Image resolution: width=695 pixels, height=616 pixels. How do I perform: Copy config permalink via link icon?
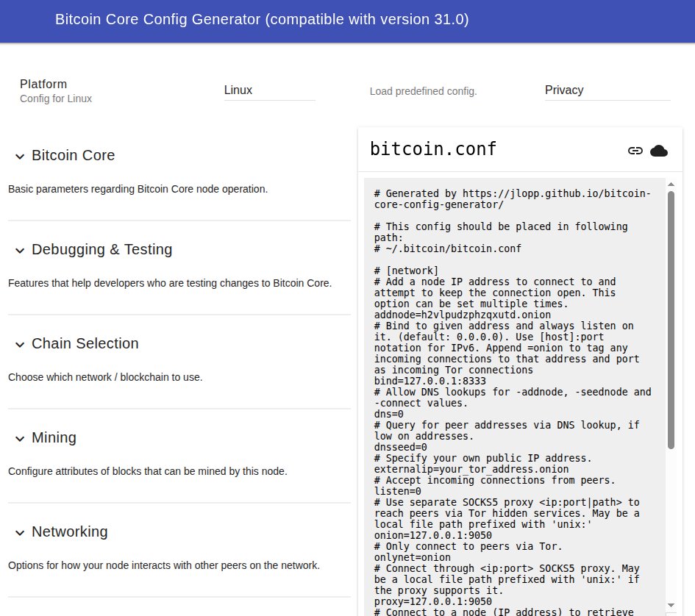point(635,151)
